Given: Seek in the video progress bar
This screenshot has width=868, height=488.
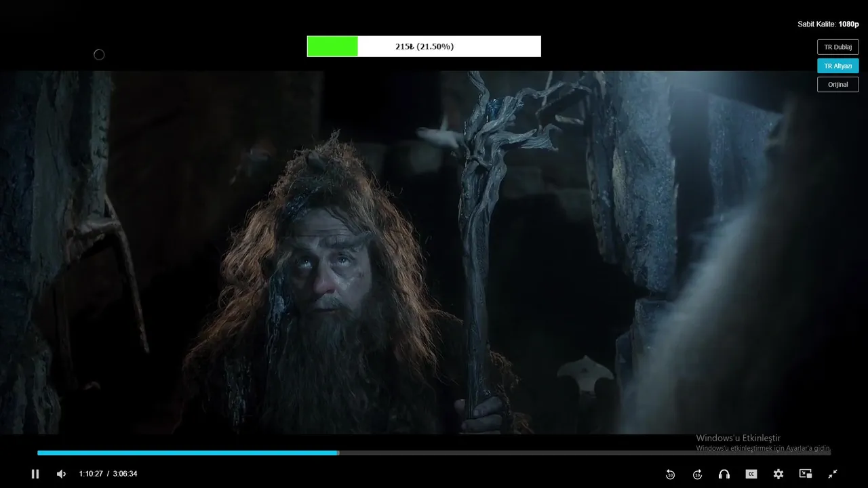Looking at the screenshot, I should tap(434, 453).
